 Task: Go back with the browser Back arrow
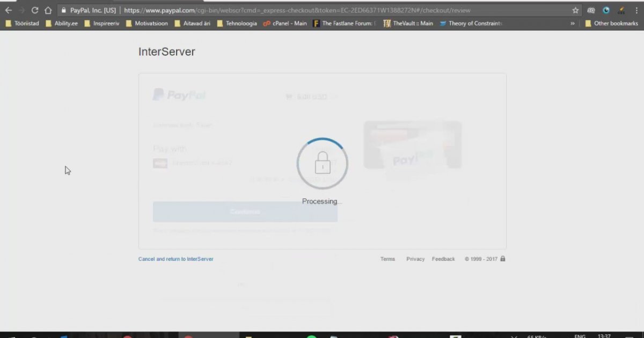9,10
